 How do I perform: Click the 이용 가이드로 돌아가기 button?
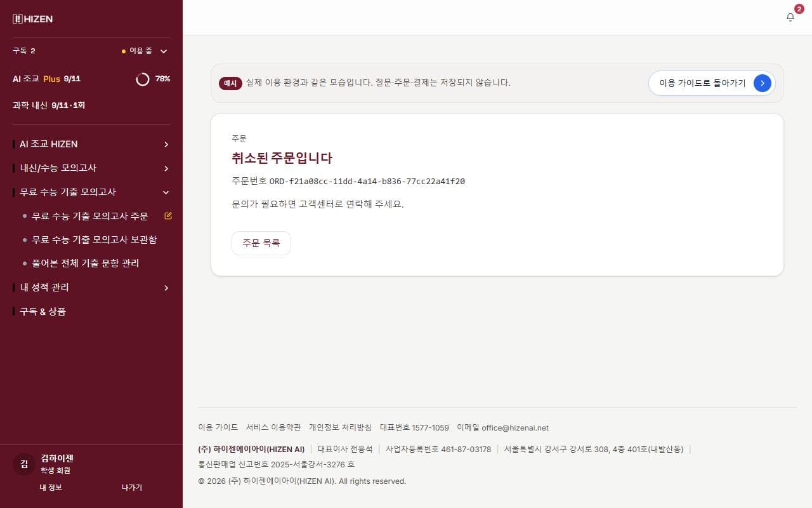(712, 83)
